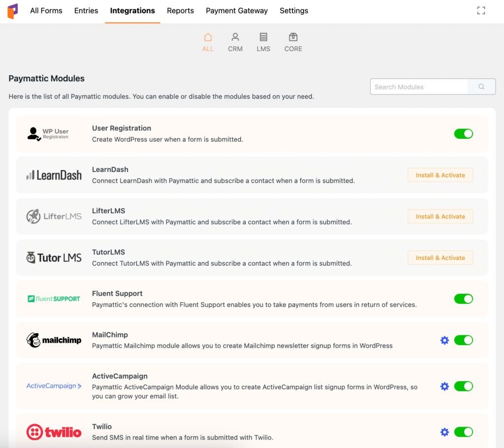The width and height of the screenshot is (504, 448).
Task: Click the Tutor LMS logo
Action: 54,257
